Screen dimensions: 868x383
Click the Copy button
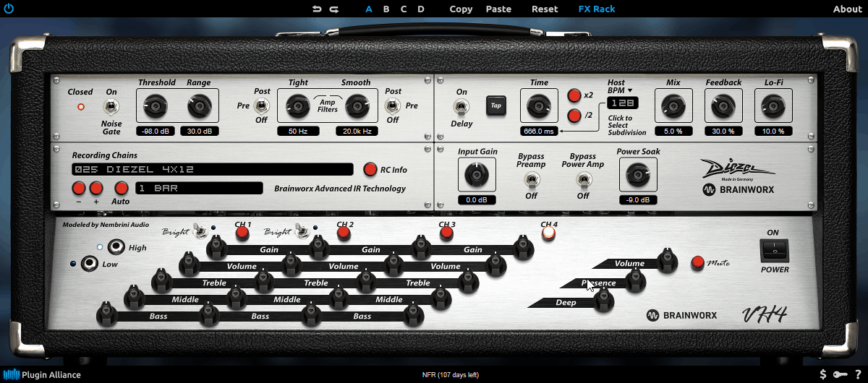(461, 9)
